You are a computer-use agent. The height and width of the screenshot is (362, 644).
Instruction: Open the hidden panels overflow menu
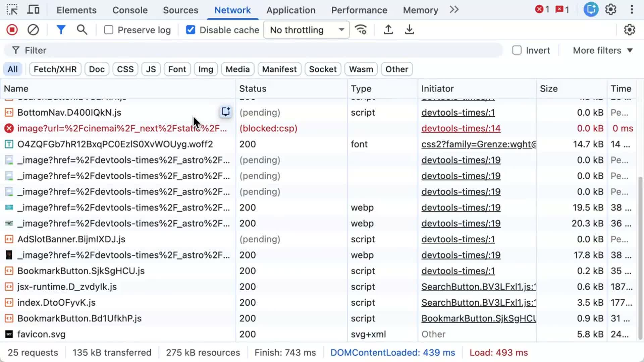453,9
